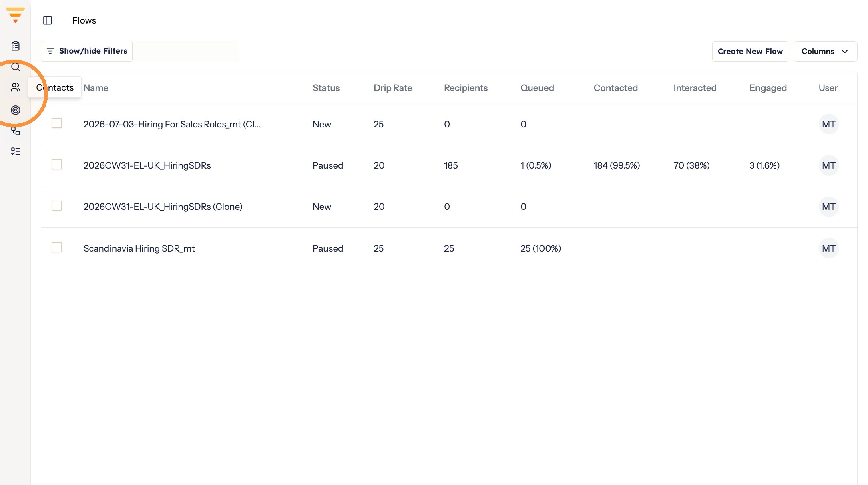Sort by Interacted column header

click(x=695, y=88)
